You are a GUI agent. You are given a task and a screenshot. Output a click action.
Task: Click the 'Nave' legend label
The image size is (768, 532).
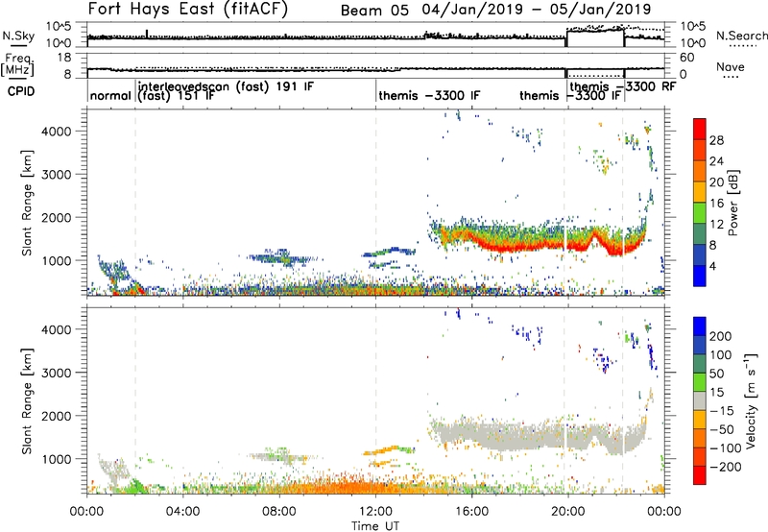click(x=731, y=66)
